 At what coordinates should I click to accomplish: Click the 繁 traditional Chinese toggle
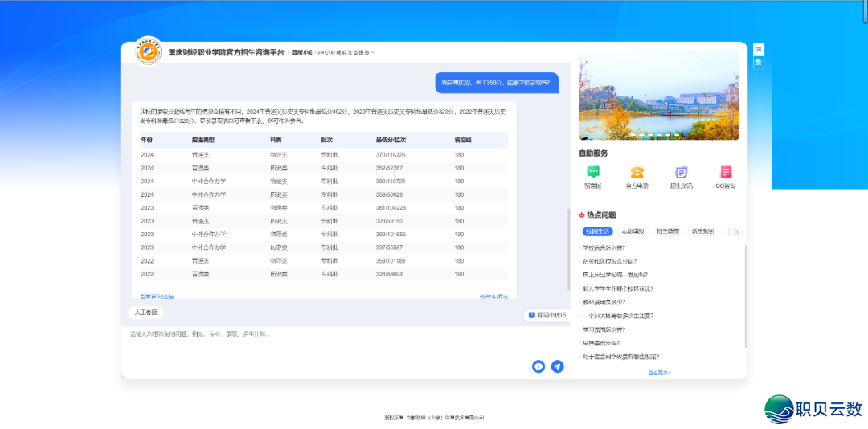coord(759,63)
